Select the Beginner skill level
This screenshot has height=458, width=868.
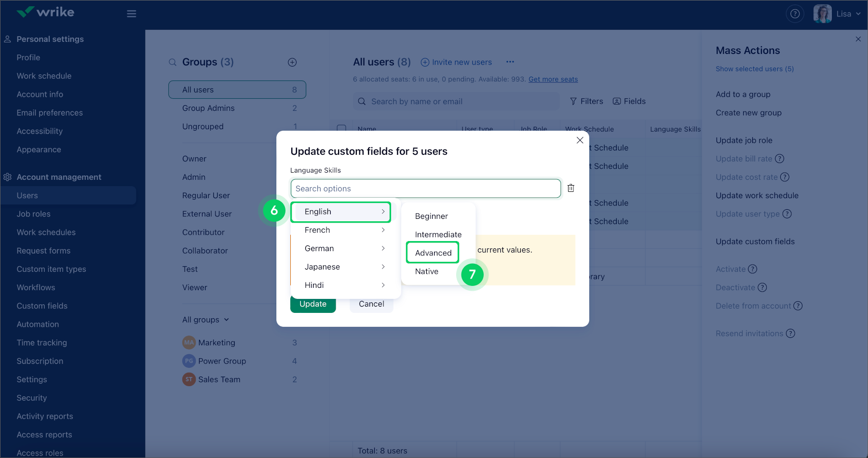[432, 216]
